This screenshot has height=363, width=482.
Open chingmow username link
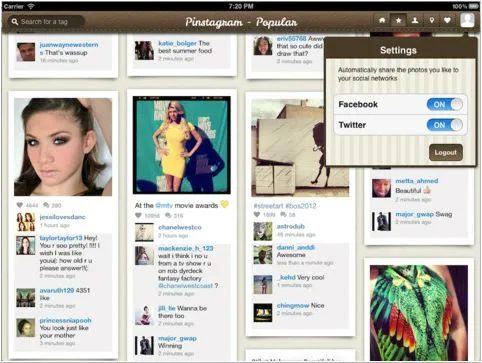coord(293,306)
